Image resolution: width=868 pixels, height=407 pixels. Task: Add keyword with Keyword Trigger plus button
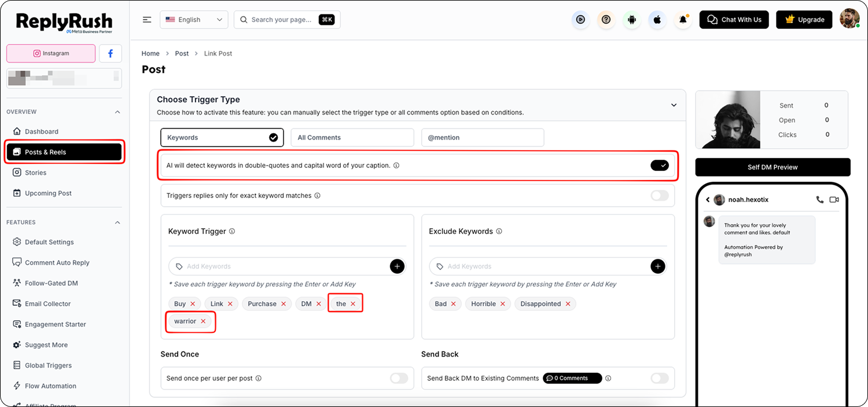[x=397, y=266]
